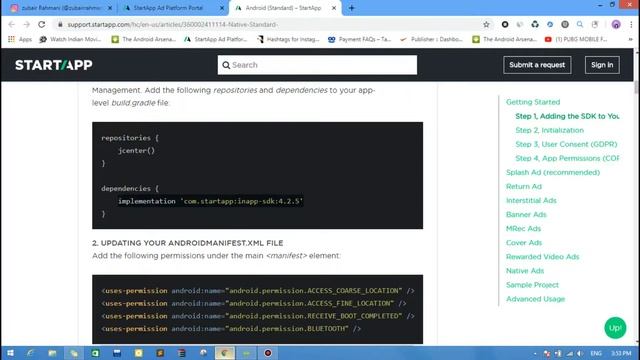This screenshot has height=360, width=640.
Task: Click the browser back arrow
Action: pos(11,24)
